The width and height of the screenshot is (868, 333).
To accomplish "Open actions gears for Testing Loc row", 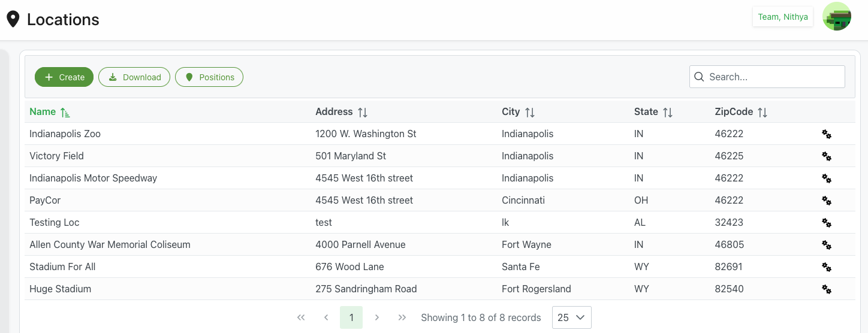I will (x=827, y=223).
